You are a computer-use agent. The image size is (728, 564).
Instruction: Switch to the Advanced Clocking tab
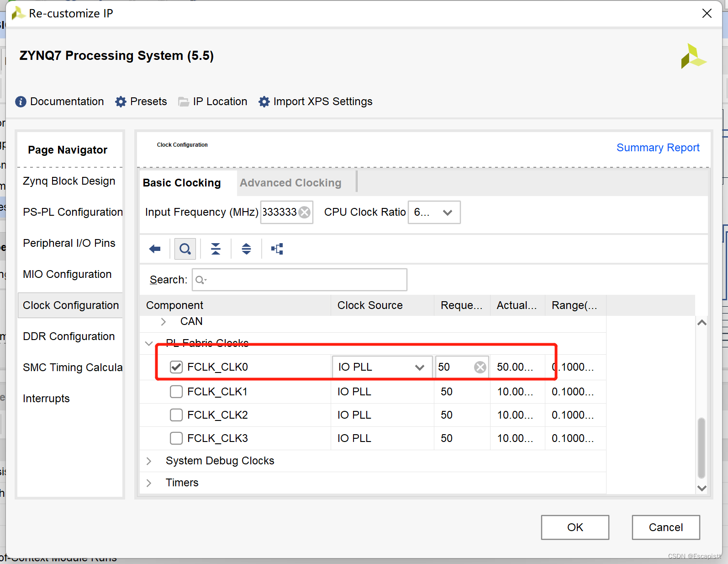290,183
